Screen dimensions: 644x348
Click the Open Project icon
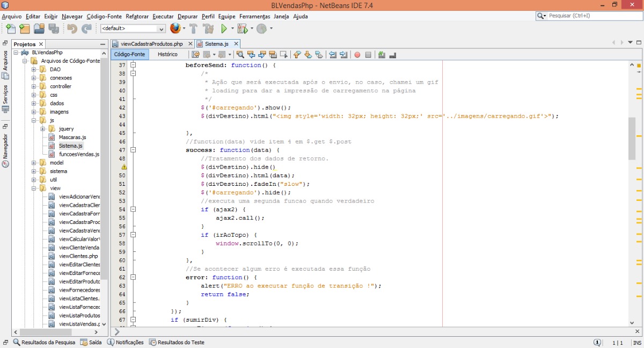coord(39,28)
